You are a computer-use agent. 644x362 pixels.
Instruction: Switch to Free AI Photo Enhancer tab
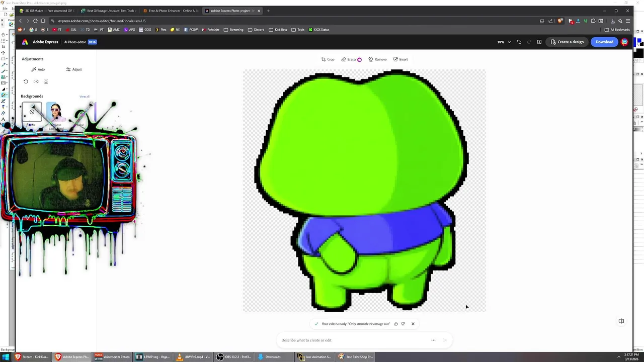point(170,11)
